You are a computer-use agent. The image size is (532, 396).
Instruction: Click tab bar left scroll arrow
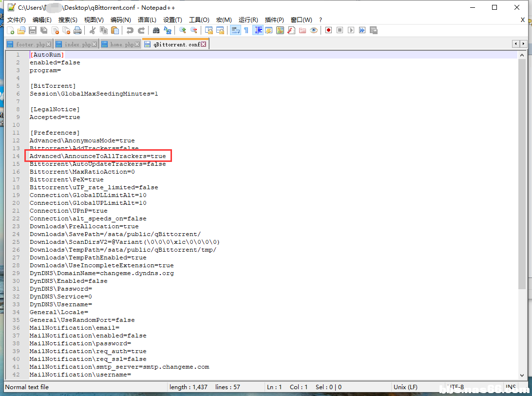[x=516, y=43]
